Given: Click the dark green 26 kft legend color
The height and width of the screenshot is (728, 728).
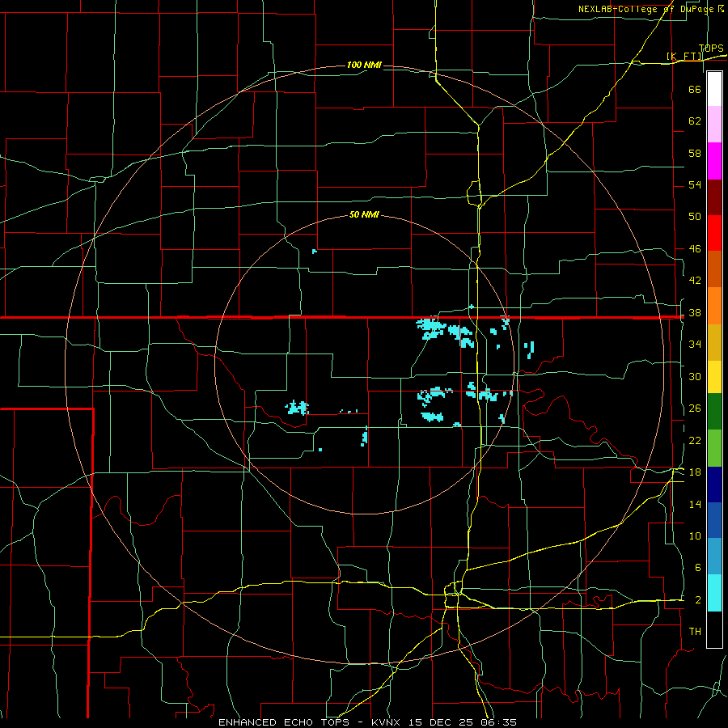Looking at the screenshot, I should coord(714,412).
